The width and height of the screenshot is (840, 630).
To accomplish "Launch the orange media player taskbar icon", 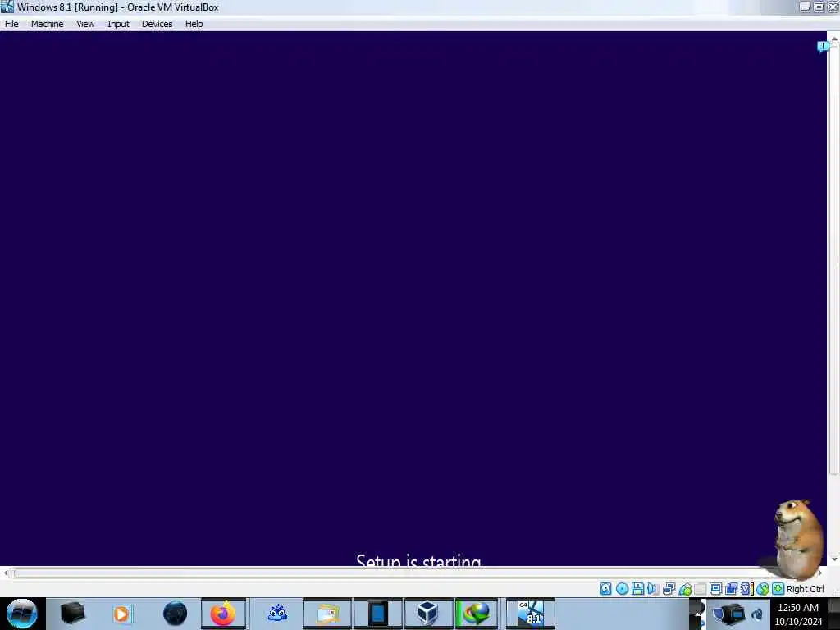I will (x=121, y=614).
